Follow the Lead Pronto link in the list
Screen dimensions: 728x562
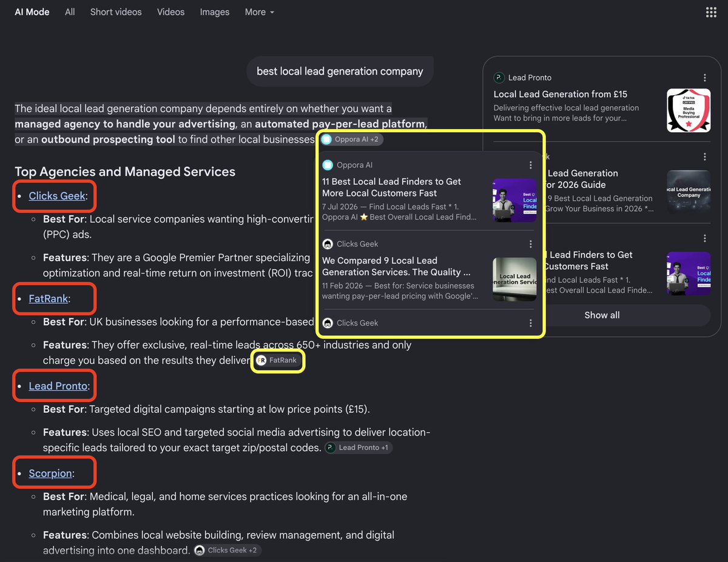(58, 386)
